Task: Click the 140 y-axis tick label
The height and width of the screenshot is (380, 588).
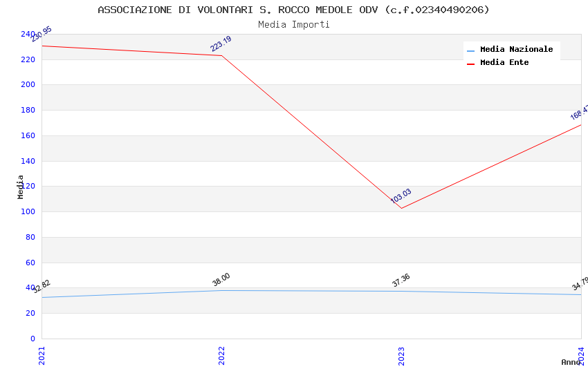Action: 28,162
